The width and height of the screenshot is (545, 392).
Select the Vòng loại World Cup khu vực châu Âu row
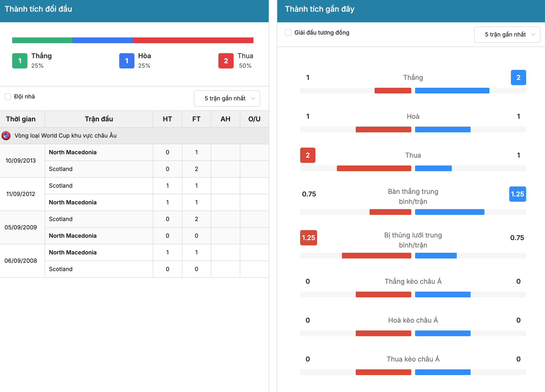134,135
